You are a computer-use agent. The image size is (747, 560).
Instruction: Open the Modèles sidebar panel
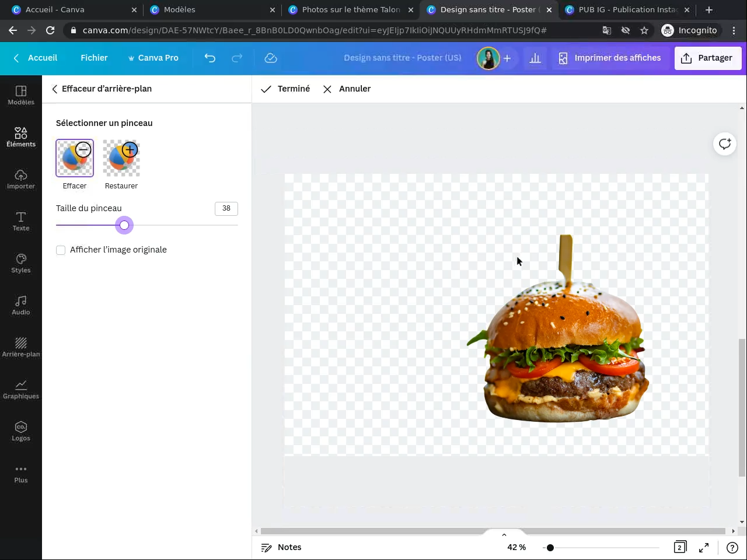[21, 95]
